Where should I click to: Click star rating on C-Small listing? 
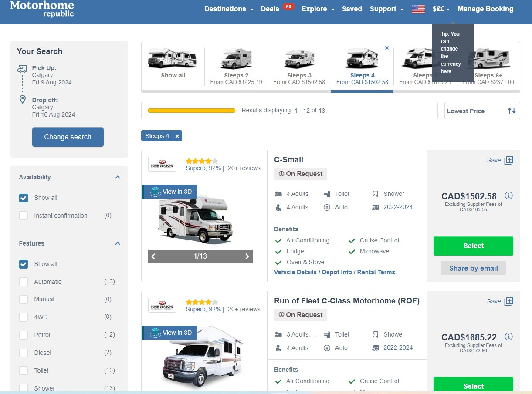coord(202,161)
